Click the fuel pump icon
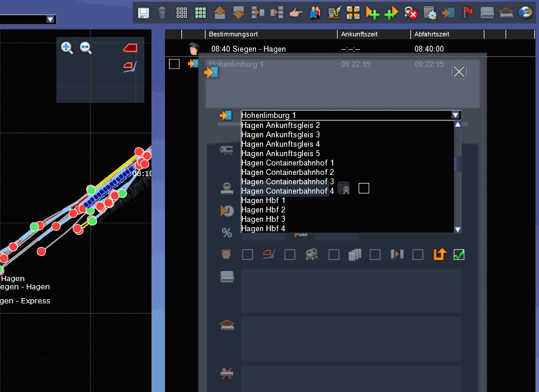This screenshot has height=392, width=539. point(334,13)
